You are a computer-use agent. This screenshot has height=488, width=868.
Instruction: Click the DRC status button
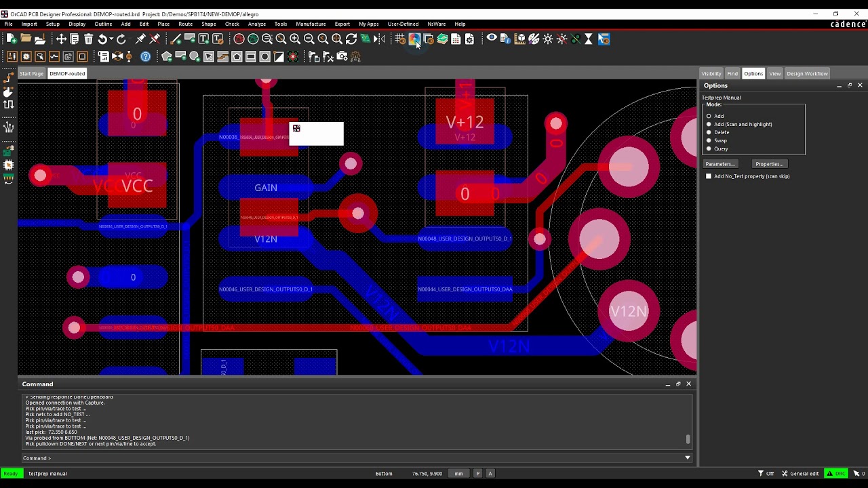coord(836,473)
